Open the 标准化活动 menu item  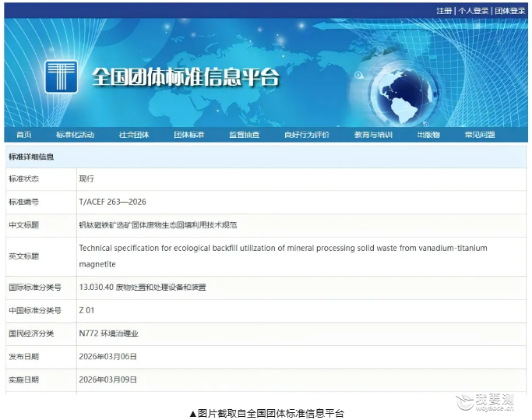click(75, 135)
